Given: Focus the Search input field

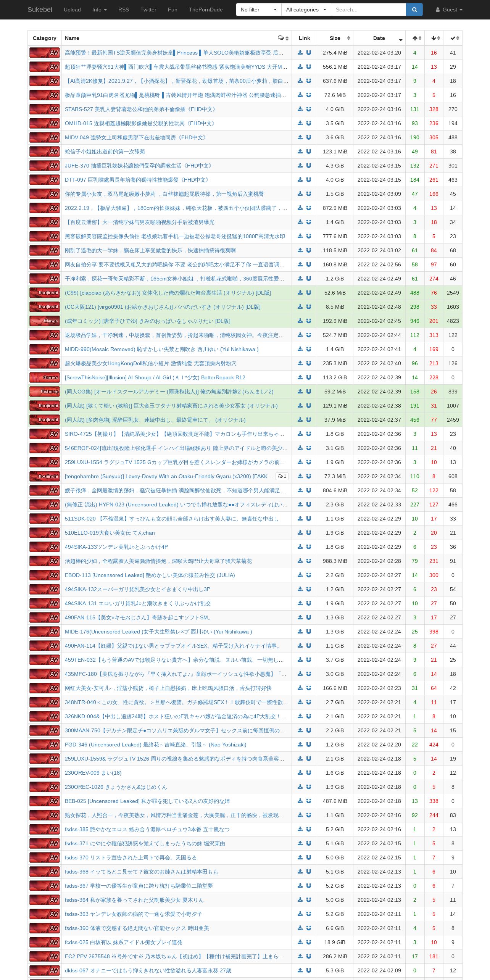Looking at the screenshot, I should [368, 10].
